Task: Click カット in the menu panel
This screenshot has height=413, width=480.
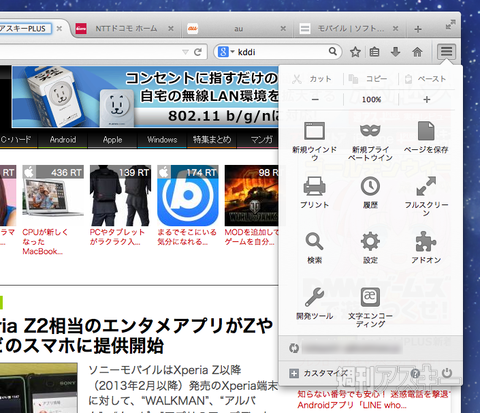Action: click(x=312, y=79)
